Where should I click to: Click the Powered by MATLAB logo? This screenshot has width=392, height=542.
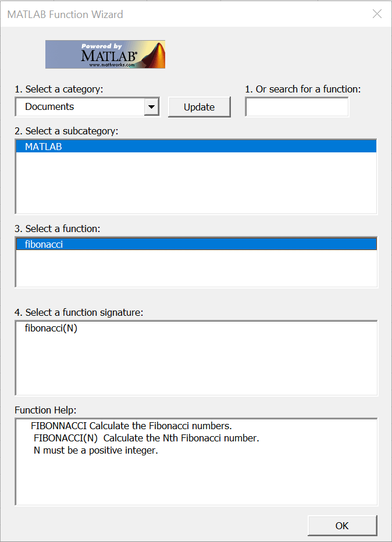click(x=105, y=54)
